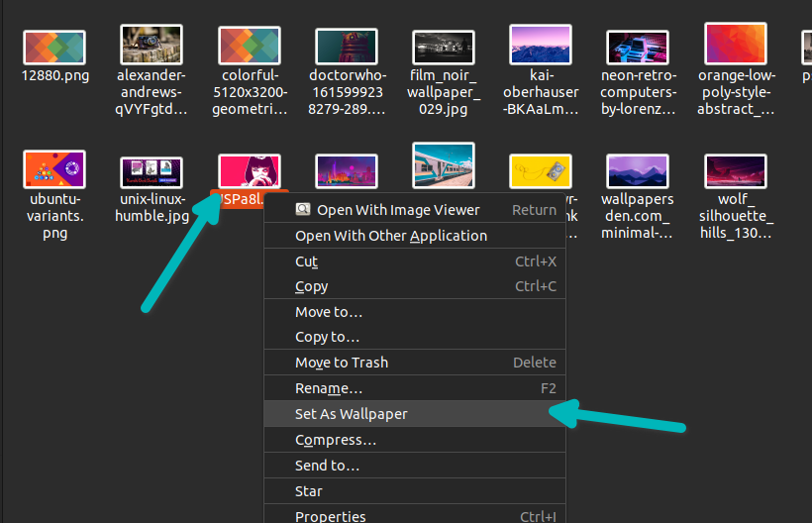Click the kai-oberhauser-BKAaLm… file name
812x523 pixels.
click(541, 92)
